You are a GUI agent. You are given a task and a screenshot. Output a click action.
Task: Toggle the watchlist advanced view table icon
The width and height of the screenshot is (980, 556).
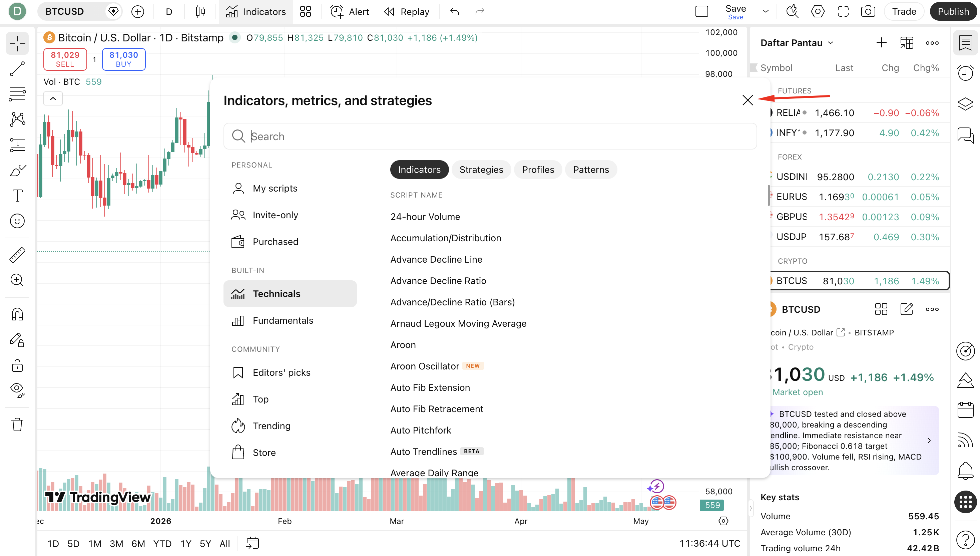tap(907, 43)
